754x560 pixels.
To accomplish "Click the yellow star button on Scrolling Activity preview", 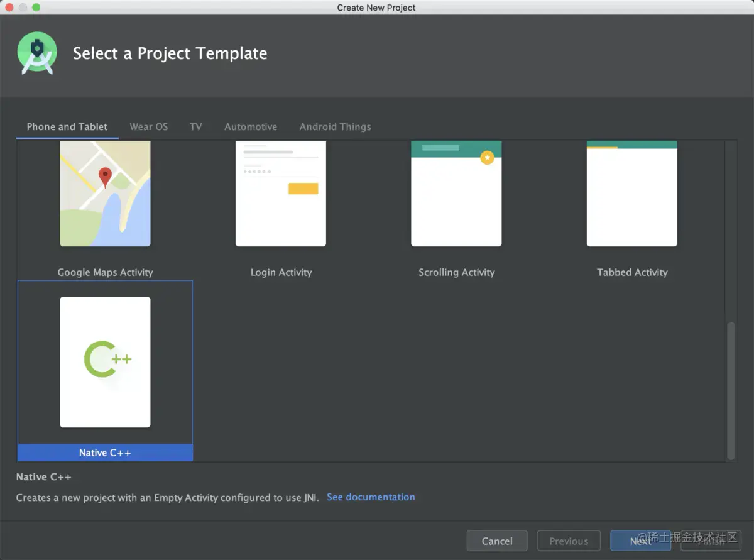I will point(487,158).
